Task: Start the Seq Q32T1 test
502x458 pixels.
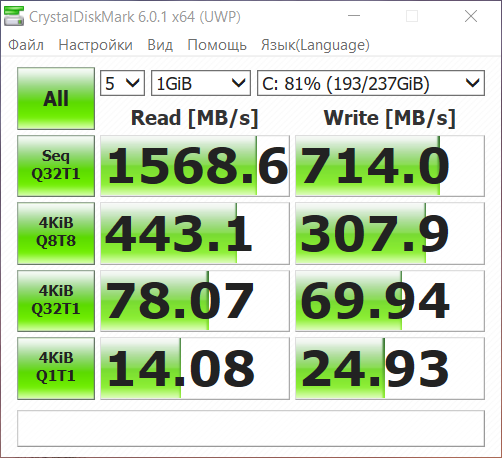Action: pos(56,166)
